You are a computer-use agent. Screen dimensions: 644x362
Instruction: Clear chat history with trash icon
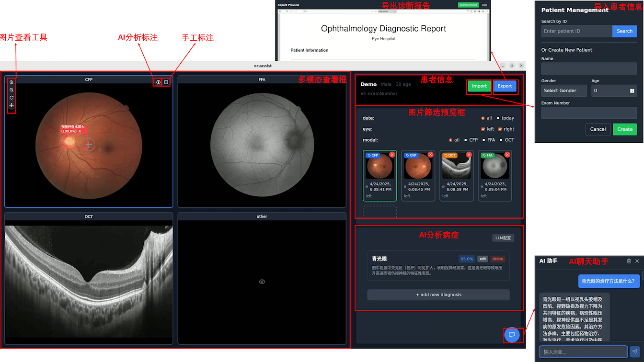pyautogui.click(x=629, y=261)
